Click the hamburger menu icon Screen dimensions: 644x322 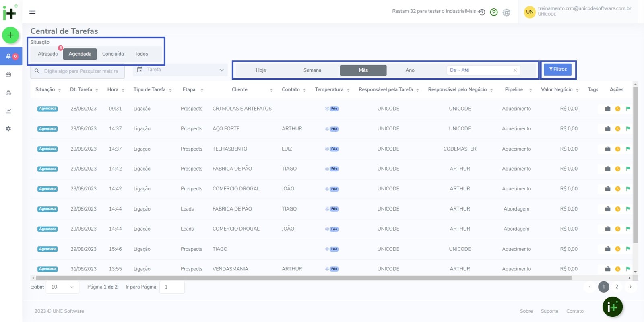33,12
